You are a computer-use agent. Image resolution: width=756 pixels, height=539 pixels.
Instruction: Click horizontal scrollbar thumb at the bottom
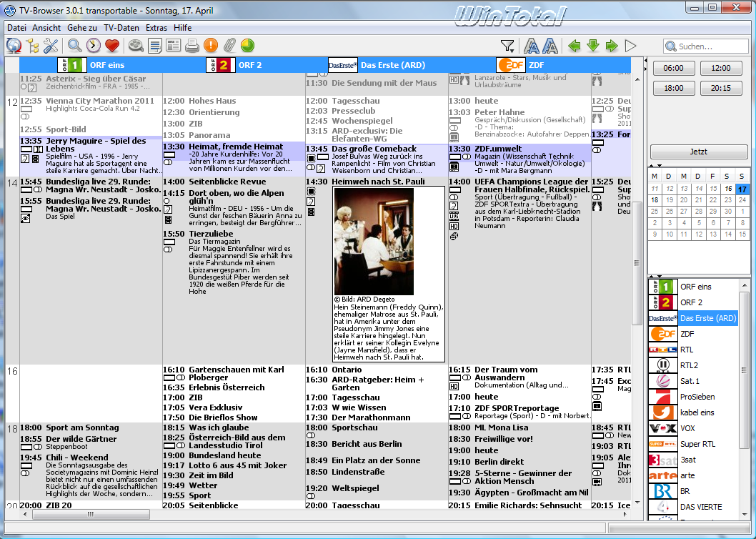pyautogui.click(x=91, y=515)
